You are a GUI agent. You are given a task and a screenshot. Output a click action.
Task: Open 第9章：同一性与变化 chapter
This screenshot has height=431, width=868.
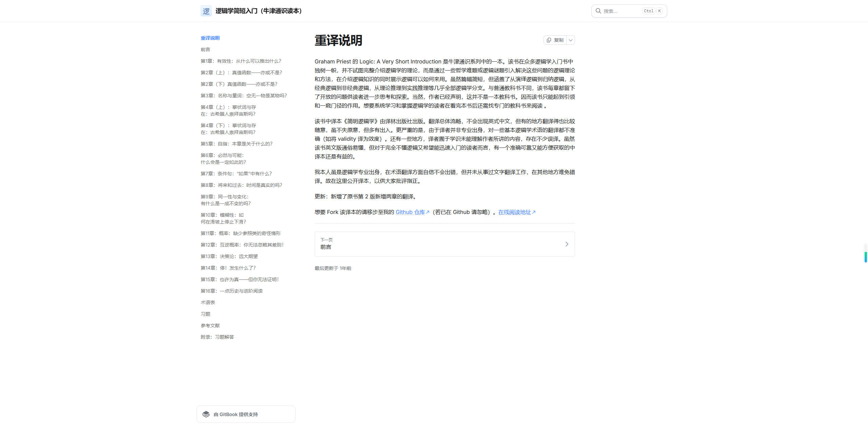[225, 200]
